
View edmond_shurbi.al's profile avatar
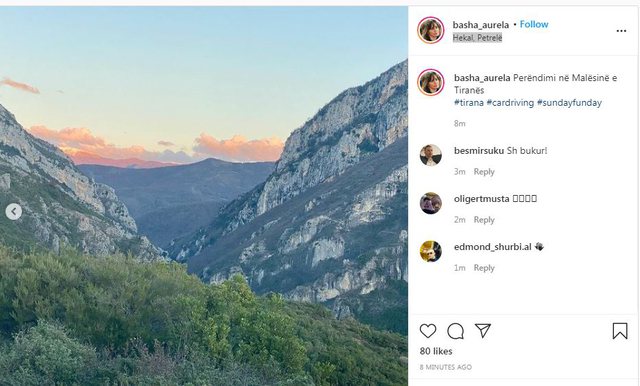431,251
